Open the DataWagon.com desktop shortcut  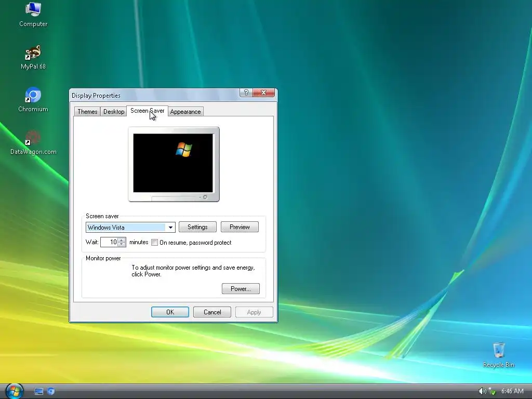pyautogui.click(x=33, y=142)
